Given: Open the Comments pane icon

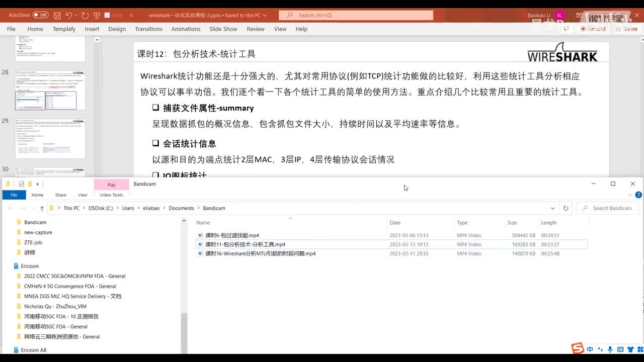Looking at the screenshot, I should (567, 29).
